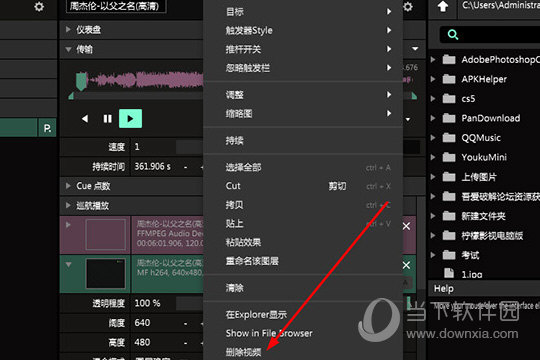Expand the 上传图片 folder
This screenshot has width=540, height=360.
point(433,177)
